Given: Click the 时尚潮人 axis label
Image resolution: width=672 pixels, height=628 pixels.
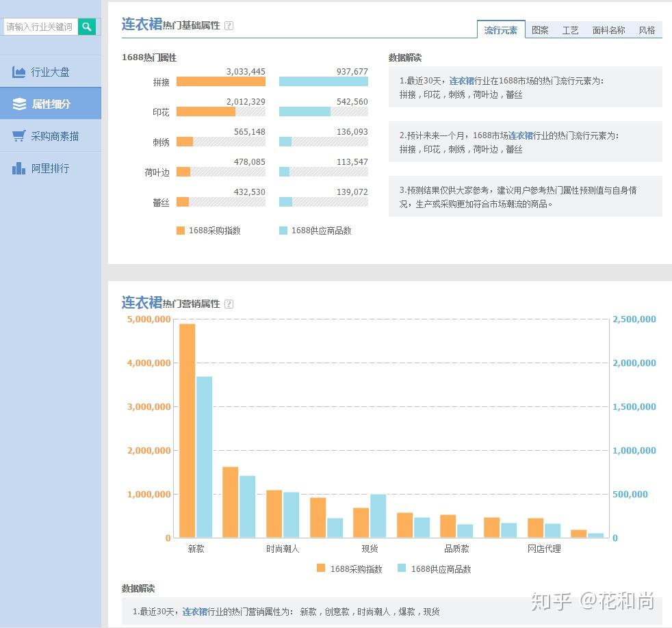Looking at the screenshot, I should coord(283,549).
